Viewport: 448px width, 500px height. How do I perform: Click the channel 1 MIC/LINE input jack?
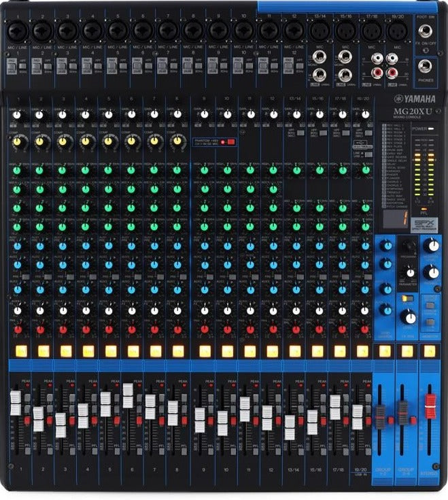[16, 31]
